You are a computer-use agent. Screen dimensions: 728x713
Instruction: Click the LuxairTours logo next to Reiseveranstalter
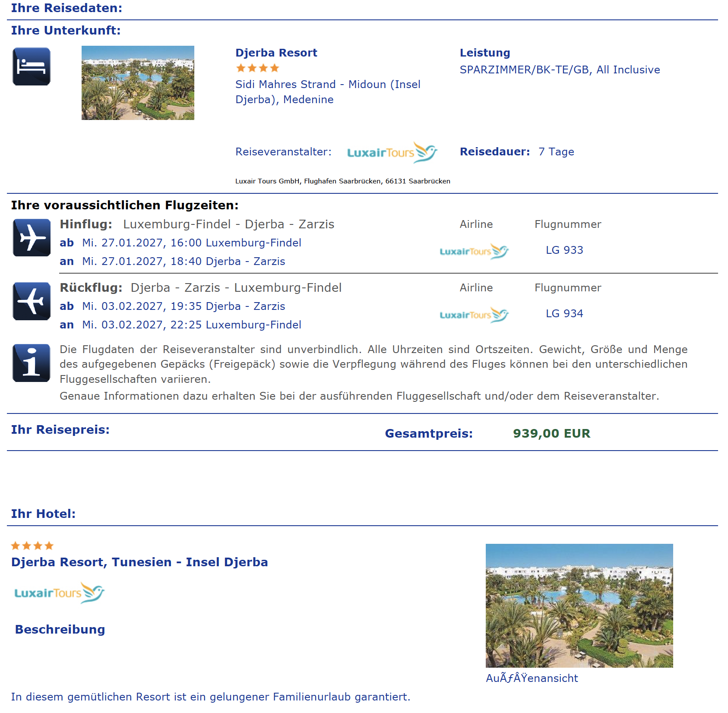tap(392, 152)
